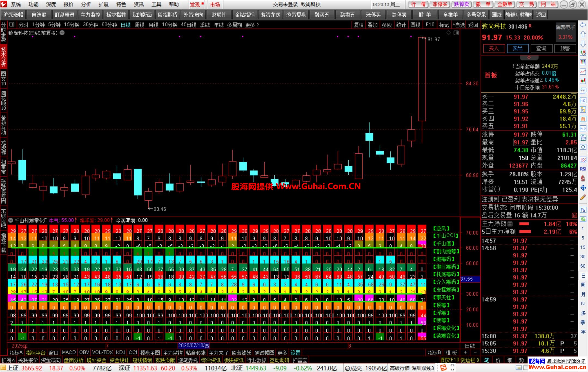Click the RSI indicator icon in the sidebar
The image size is (588, 372).
point(583,169)
